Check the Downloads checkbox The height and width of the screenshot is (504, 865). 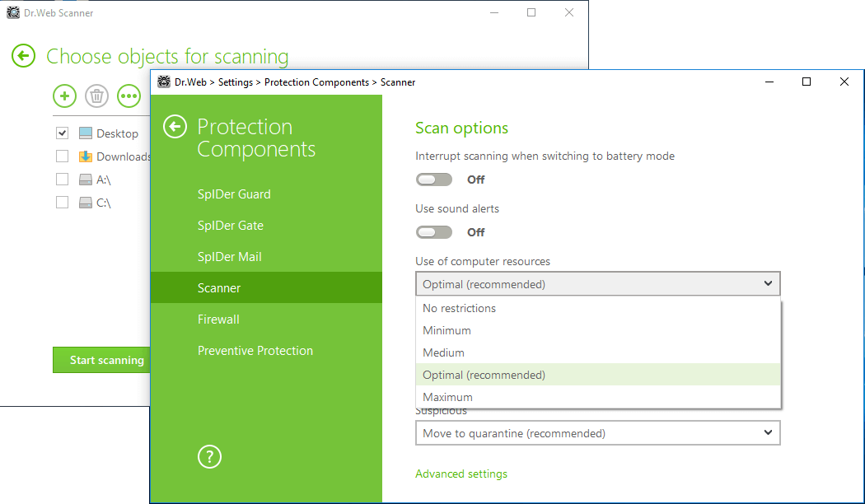click(63, 156)
